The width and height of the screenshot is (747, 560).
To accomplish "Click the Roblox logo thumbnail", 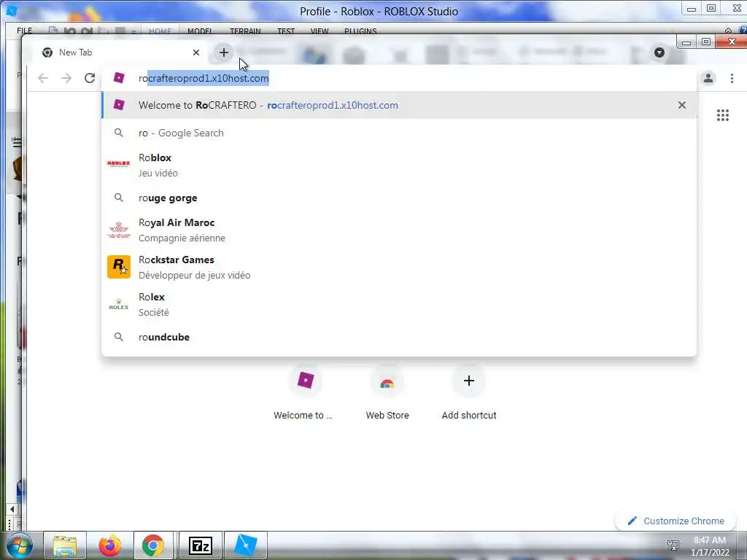I will tap(119, 164).
